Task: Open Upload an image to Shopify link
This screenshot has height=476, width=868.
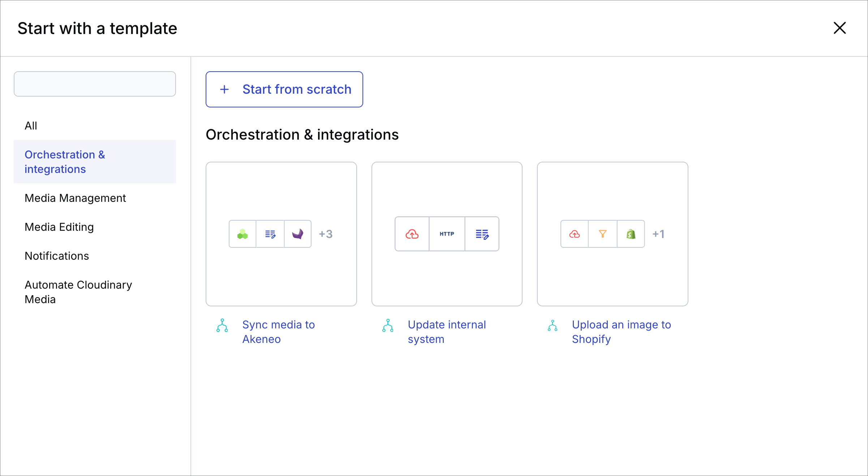Action: point(621,332)
